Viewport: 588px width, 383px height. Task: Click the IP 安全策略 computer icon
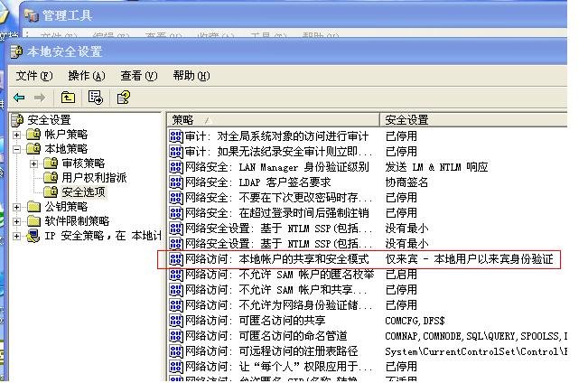click(x=33, y=236)
